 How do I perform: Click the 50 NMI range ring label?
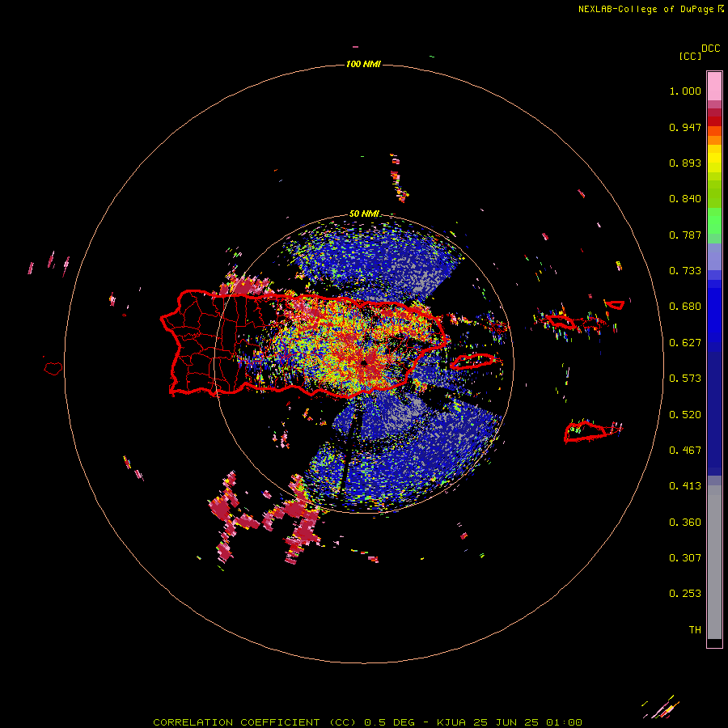coord(364,214)
